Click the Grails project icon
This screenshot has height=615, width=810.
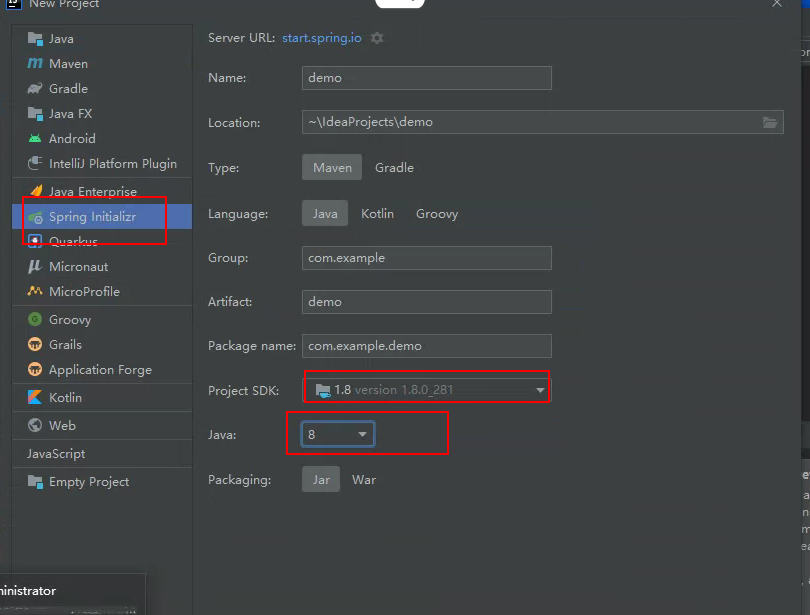[35, 345]
